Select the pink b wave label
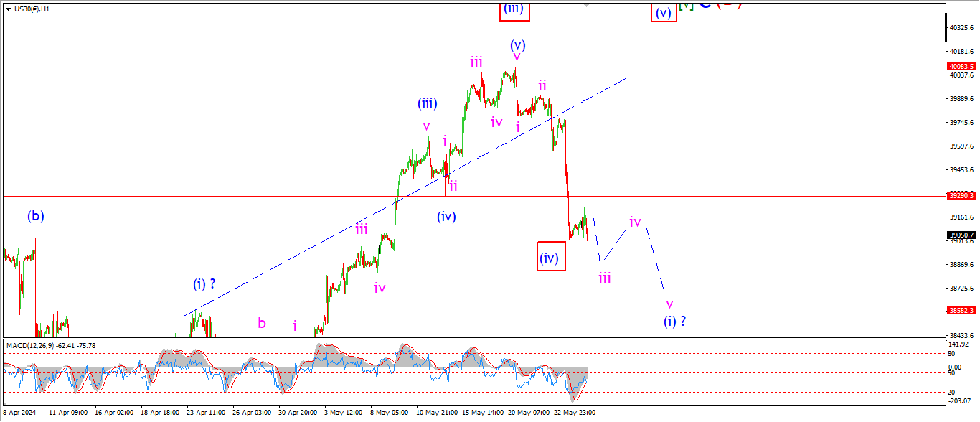This screenshot has height=422, width=980. (262, 324)
